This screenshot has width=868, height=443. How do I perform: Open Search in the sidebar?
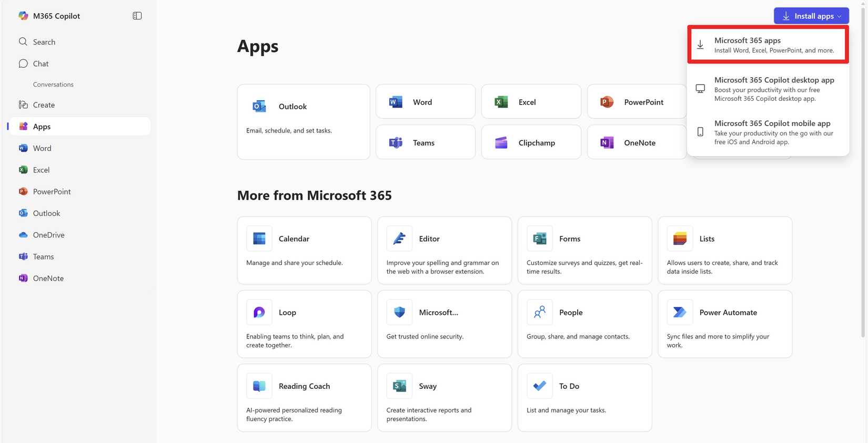[44, 42]
